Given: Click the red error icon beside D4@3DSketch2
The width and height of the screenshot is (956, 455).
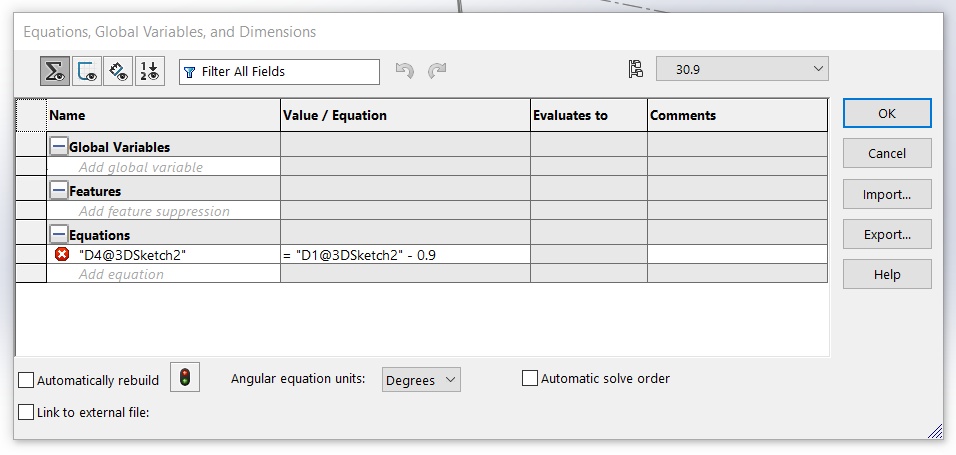Looking at the screenshot, I should click(62, 254).
